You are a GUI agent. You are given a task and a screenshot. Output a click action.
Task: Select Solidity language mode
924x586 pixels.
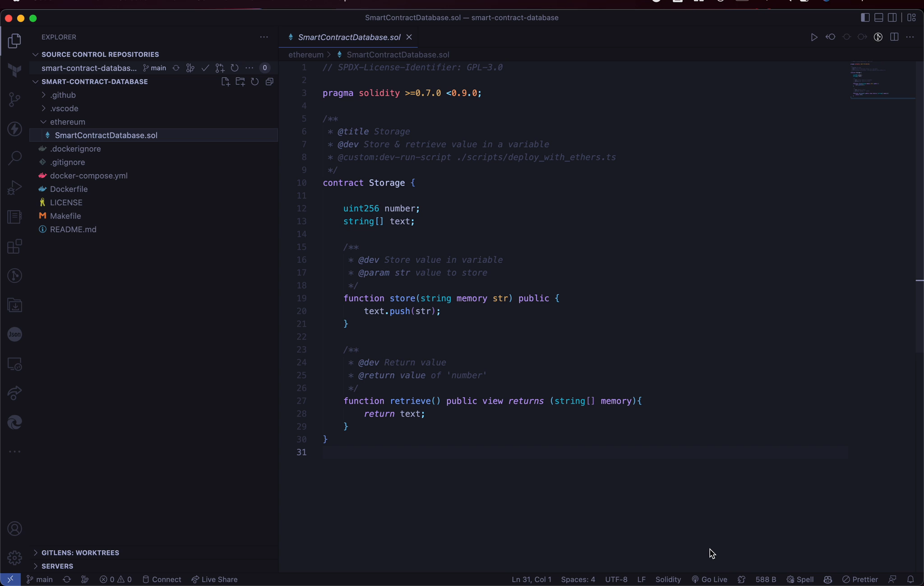[x=668, y=579]
